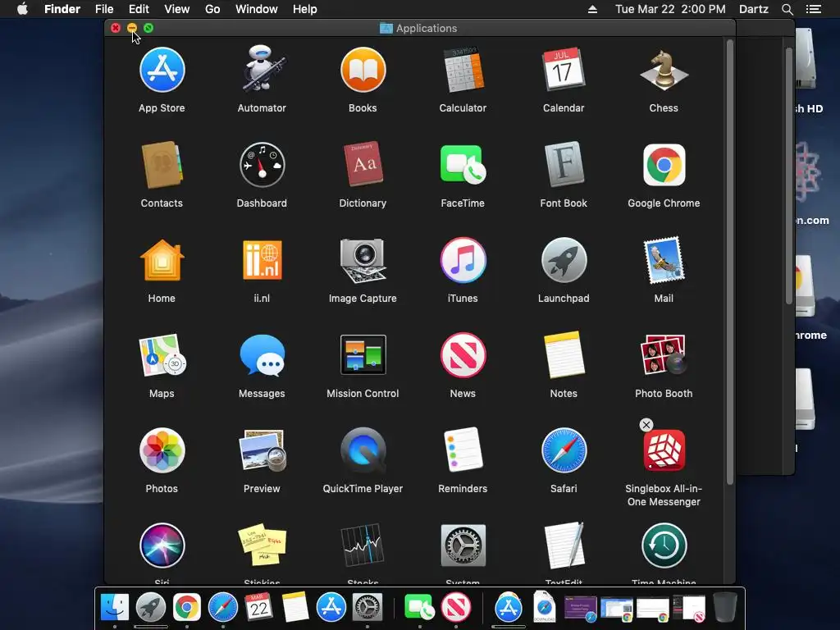The height and width of the screenshot is (630, 840).
Task: Open the Trash in the Dock
Action: [x=725, y=607]
